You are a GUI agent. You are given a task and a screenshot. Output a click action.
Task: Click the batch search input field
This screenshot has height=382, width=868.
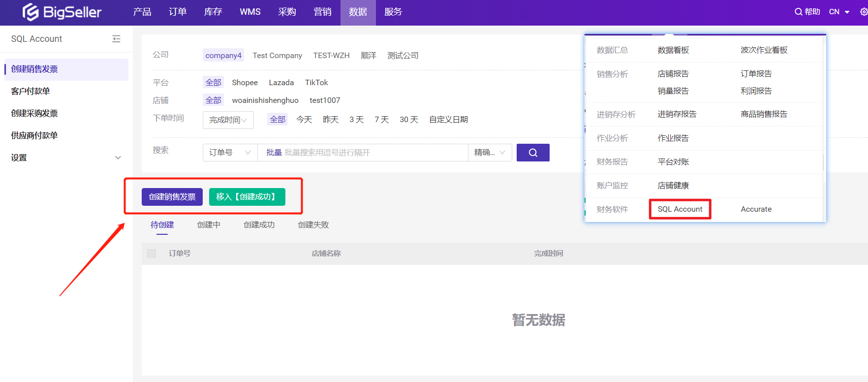(364, 153)
